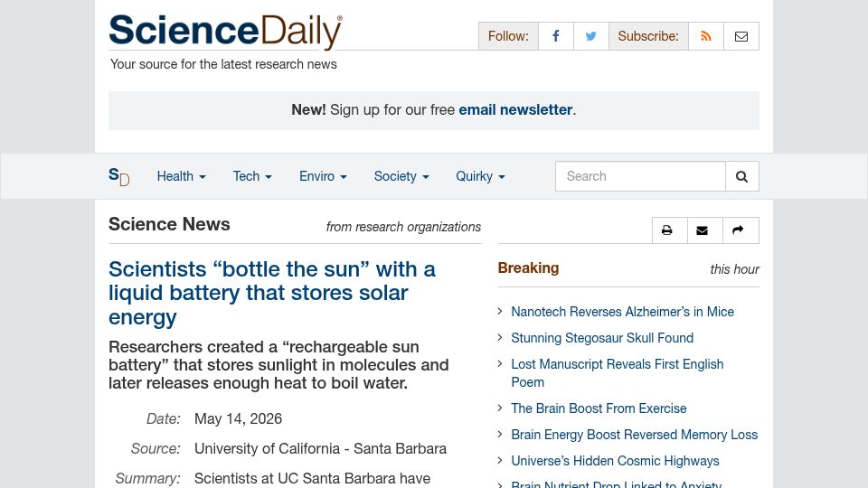Expand the Quirky dropdown menu

coord(480,176)
